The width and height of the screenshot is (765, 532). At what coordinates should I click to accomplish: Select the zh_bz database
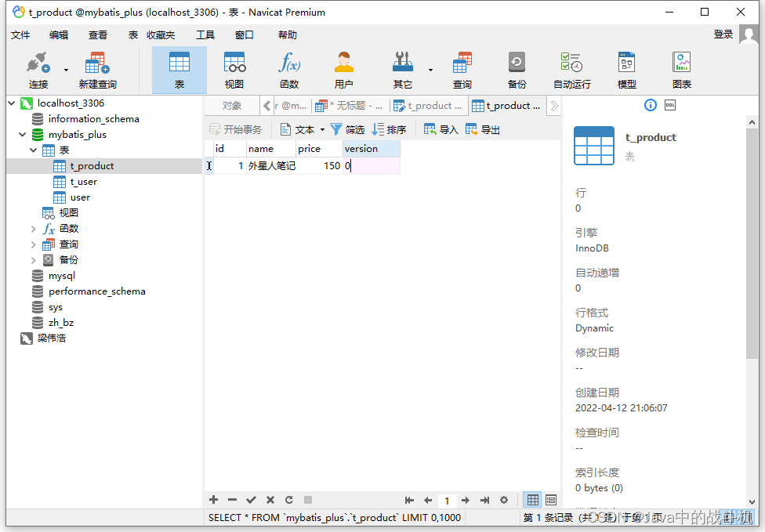(61, 323)
